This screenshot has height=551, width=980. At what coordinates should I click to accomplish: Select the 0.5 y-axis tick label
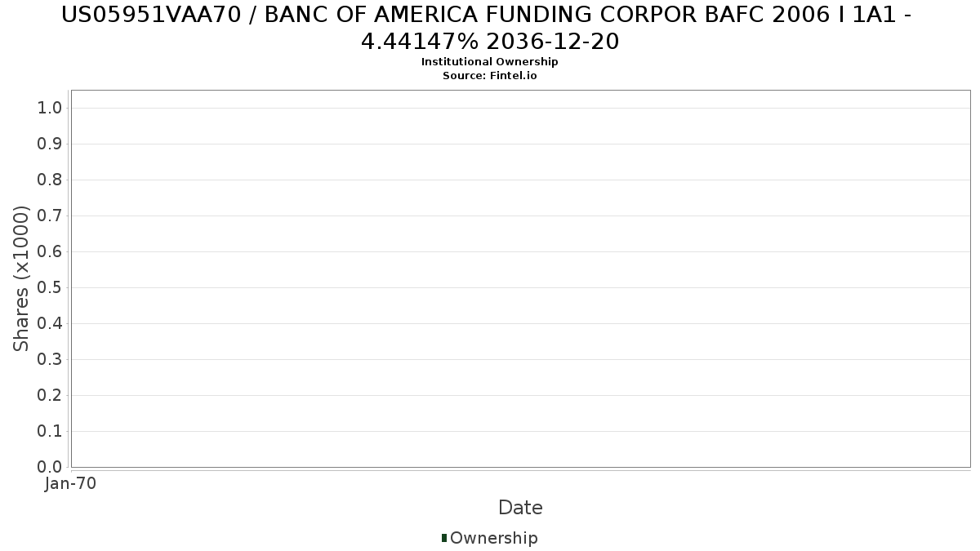[50, 287]
